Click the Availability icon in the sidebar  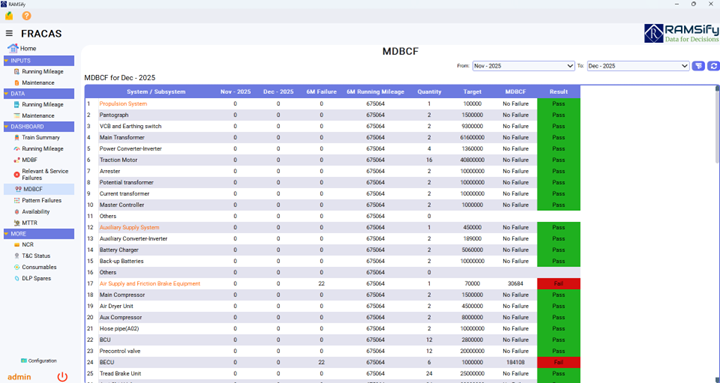17,212
